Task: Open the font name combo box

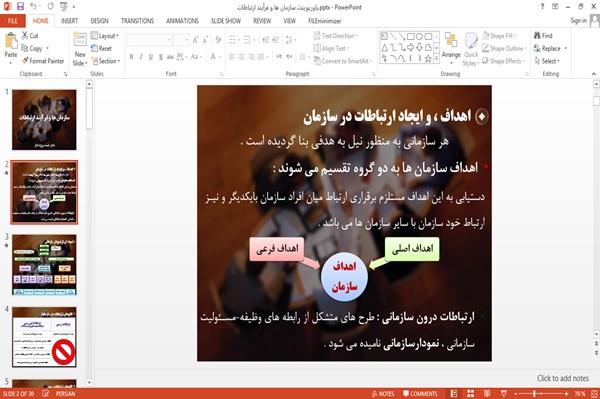Action: tap(149, 40)
